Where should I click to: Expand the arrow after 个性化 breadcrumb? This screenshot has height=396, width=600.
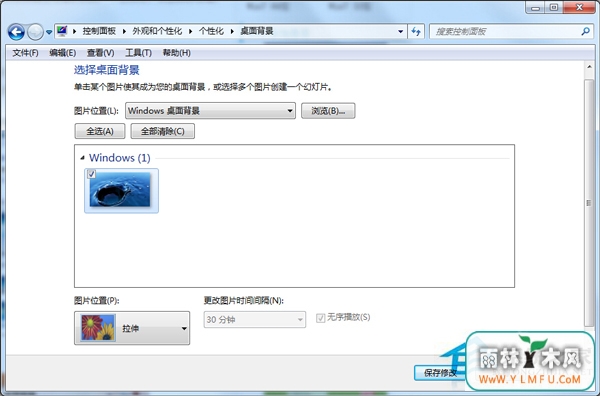[232, 31]
